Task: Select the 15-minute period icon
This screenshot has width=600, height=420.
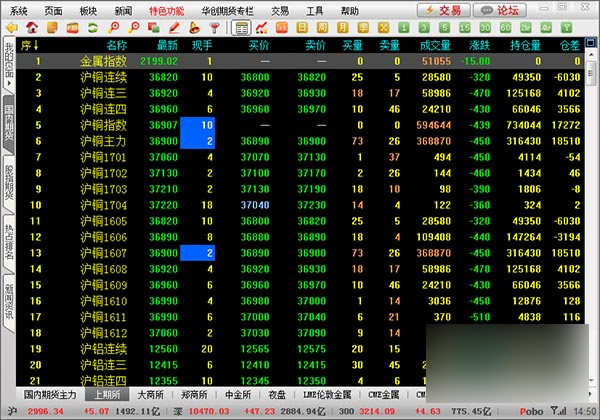Action: [465, 28]
